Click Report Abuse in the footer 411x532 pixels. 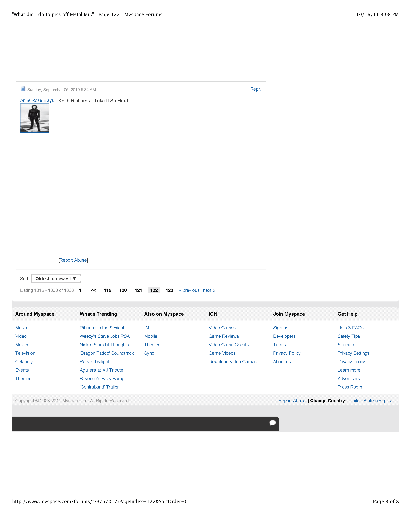(292, 400)
